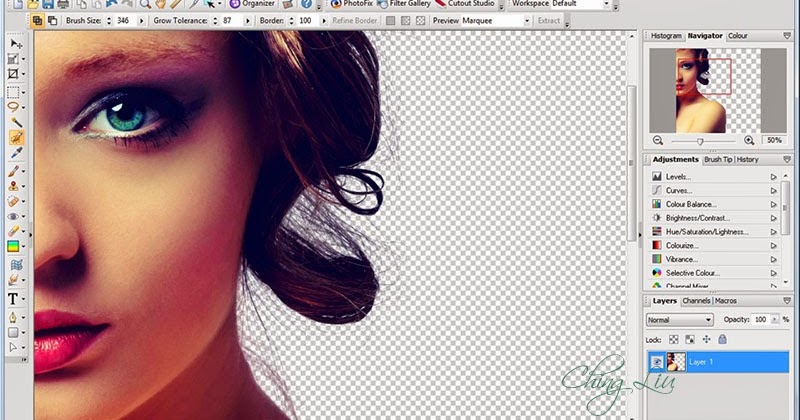
Task: Open Brush Size slider flyout arrow
Action: [x=141, y=21]
